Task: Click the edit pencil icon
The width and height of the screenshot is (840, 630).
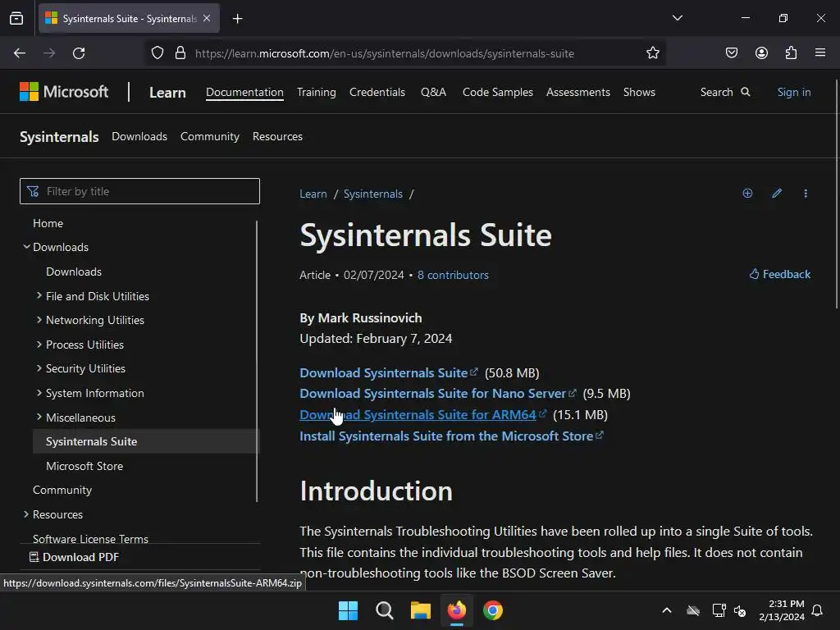Action: 777,194
